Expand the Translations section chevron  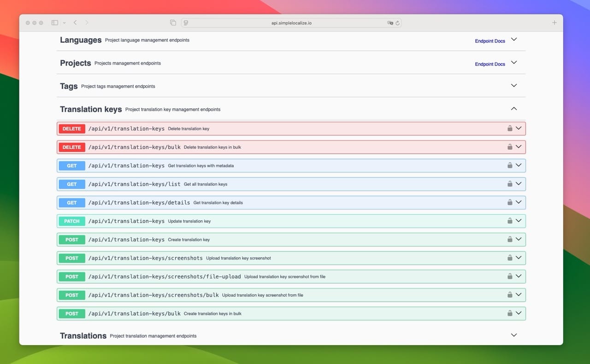514,335
